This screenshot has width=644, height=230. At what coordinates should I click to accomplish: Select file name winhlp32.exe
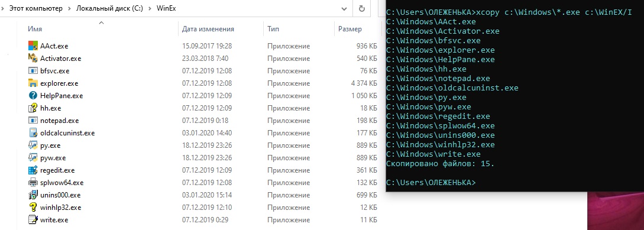[61, 208]
